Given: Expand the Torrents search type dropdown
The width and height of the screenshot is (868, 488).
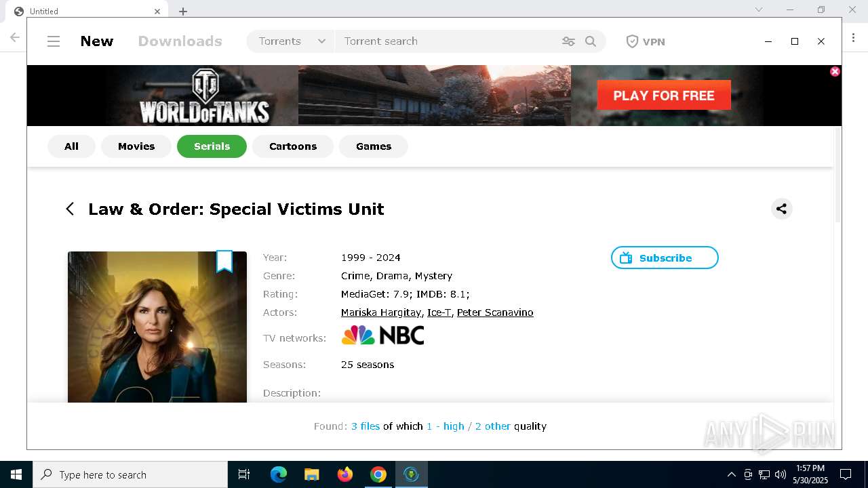Looking at the screenshot, I should 292,41.
